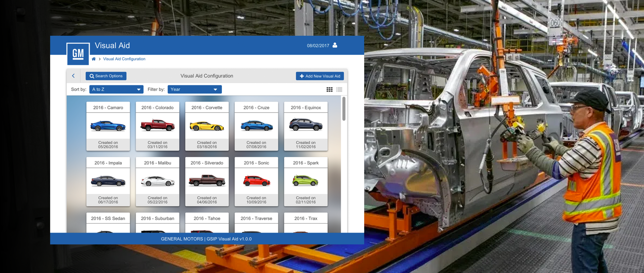Add a new visual aid
644x273 pixels.
point(320,76)
